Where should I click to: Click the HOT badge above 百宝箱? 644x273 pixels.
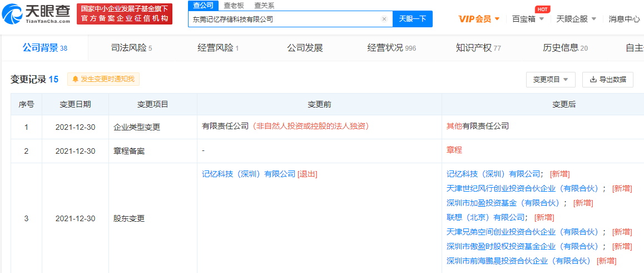tap(542, 9)
